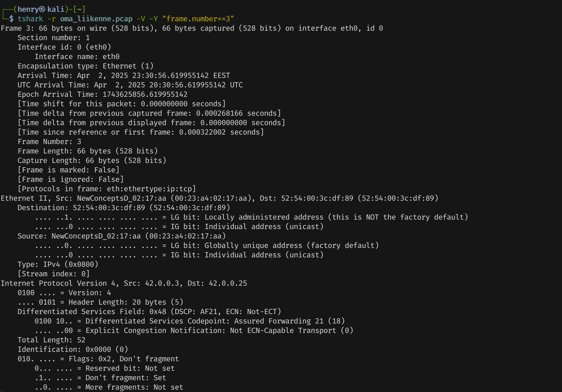Click the Frame Number: 3 line
This screenshot has height=392, width=562.
[49, 142]
